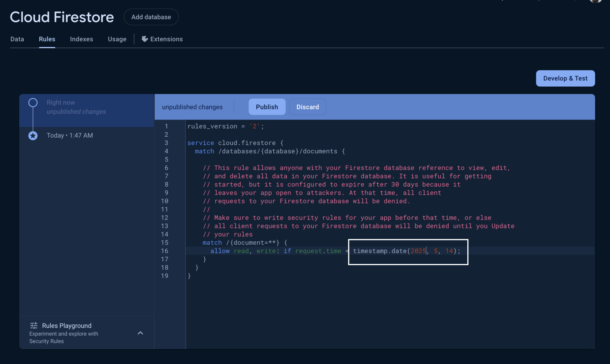
Task: Open the Indexes tab
Action: [81, 39]
